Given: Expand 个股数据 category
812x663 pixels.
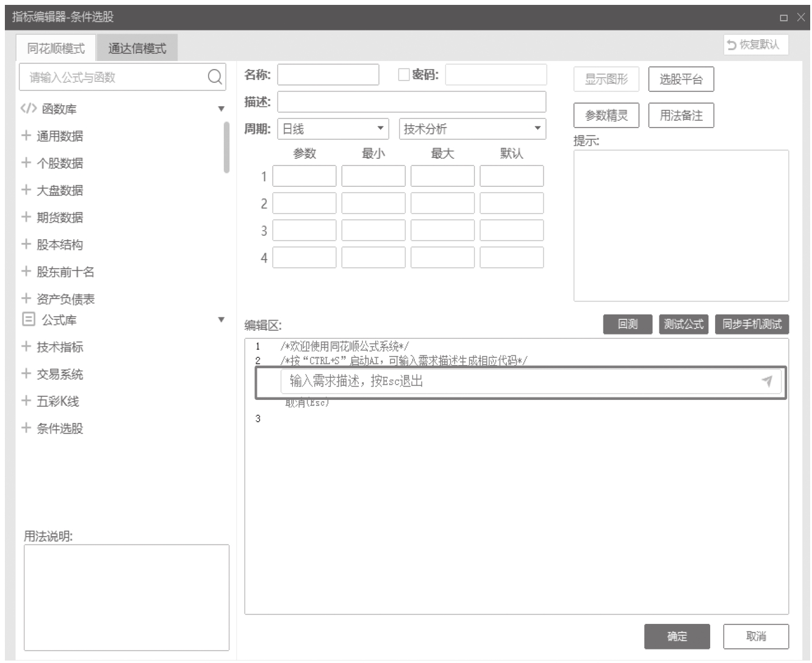Looking at the screenshot, I should point(26,163).
